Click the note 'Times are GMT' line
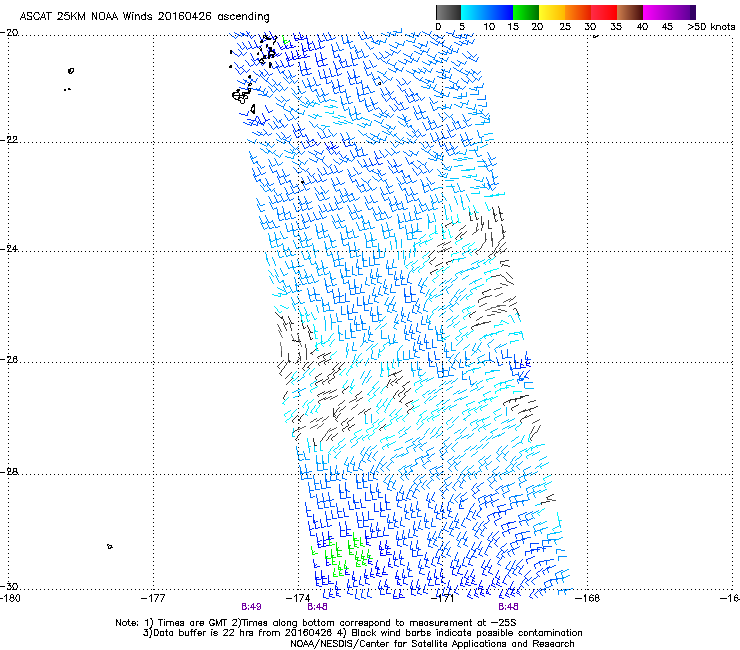This screenshot has width=740, height=650. pos(316,623)
